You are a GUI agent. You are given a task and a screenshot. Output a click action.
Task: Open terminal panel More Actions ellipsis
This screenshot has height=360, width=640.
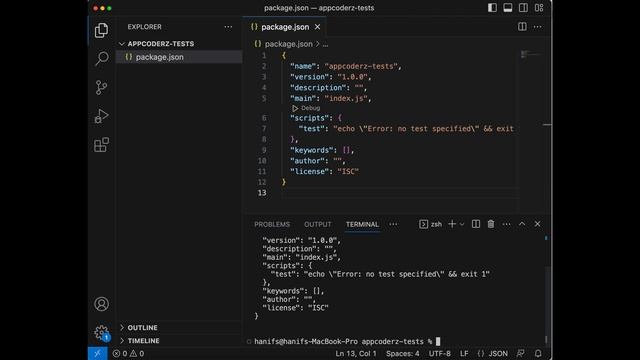tap(506, 224)
